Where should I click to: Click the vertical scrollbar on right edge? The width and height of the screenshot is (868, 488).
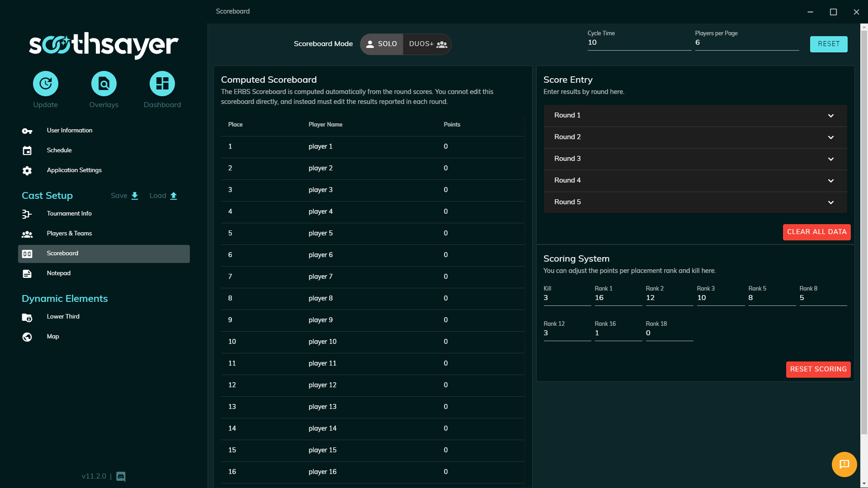[x=864, y=226]
